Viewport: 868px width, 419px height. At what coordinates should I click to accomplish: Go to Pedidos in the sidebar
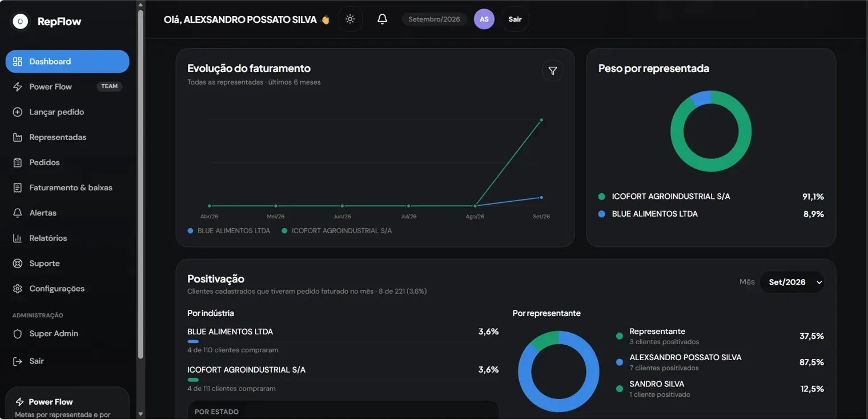[x=67, y=162]
